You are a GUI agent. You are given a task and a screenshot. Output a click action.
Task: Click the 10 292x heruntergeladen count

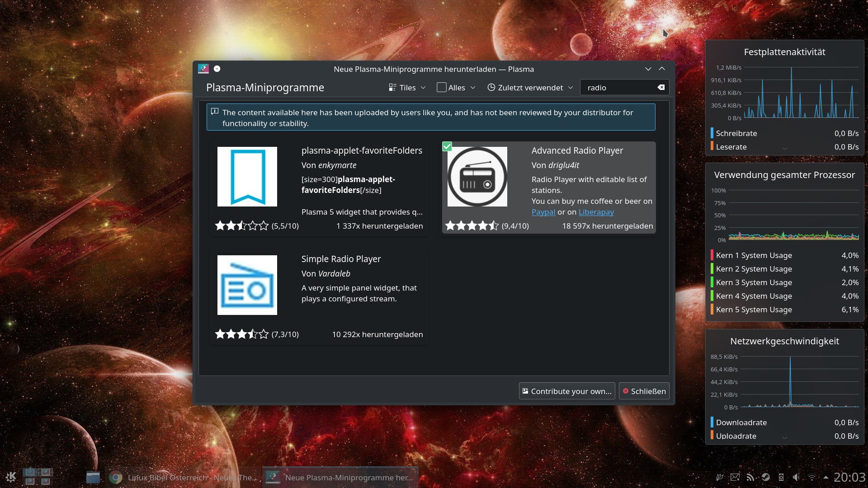pyautogui.click(x=377, y=334)
